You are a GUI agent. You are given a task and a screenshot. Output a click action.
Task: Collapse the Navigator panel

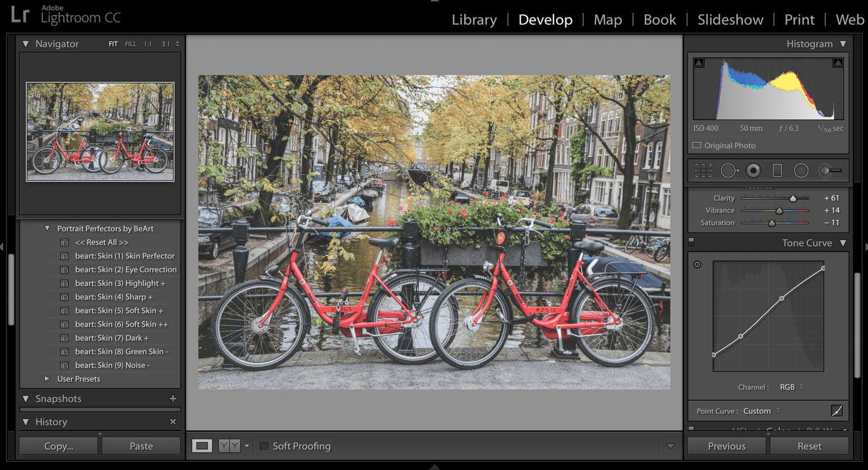coord(25,43)
